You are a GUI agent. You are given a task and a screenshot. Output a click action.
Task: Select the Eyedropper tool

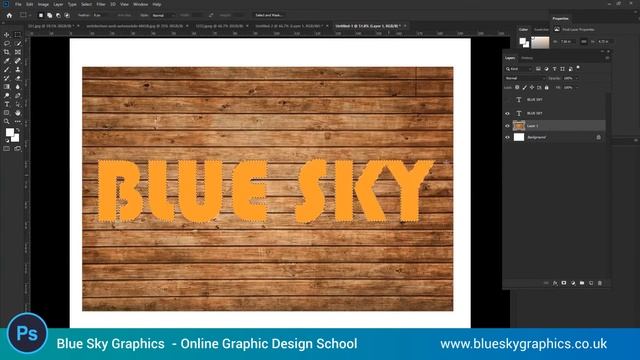click(x=7, y=61)
